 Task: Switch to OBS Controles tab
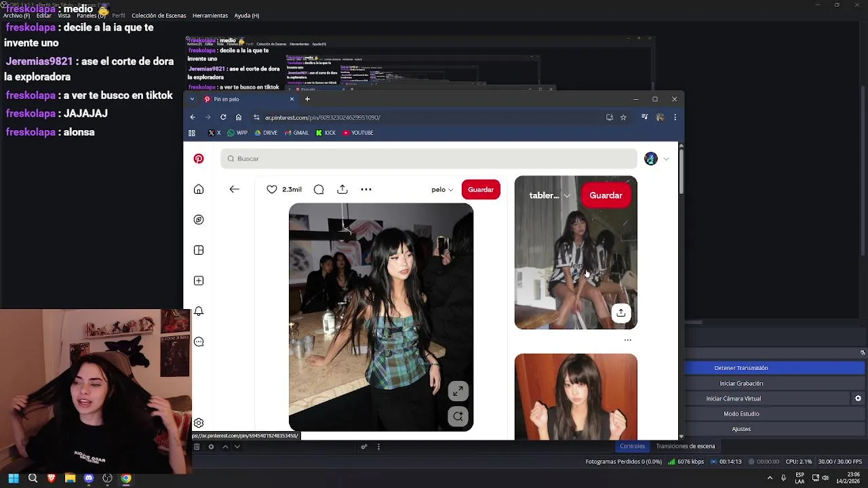632,446
